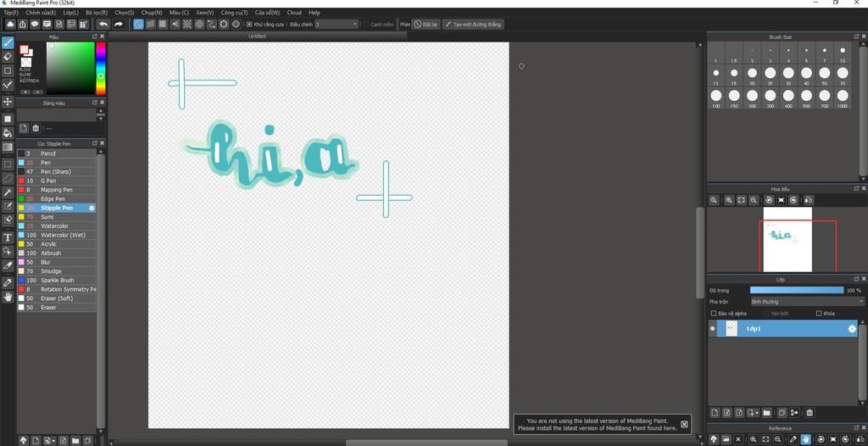Open the Chỉnh sửa(E) menu
This screenshot has height=446, width=868.
click(41, 12)
